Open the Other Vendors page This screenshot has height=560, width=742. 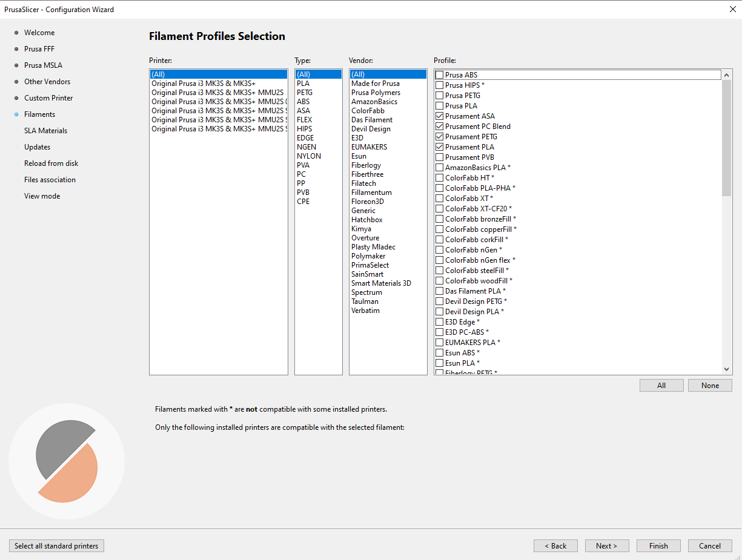click(x=47, y=82)
